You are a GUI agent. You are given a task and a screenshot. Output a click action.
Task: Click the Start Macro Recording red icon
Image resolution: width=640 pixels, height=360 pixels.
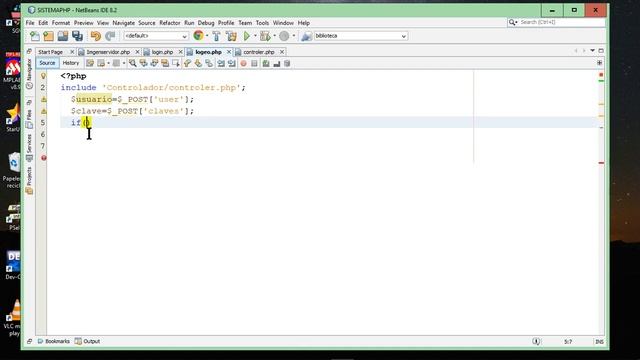point(244,63)
